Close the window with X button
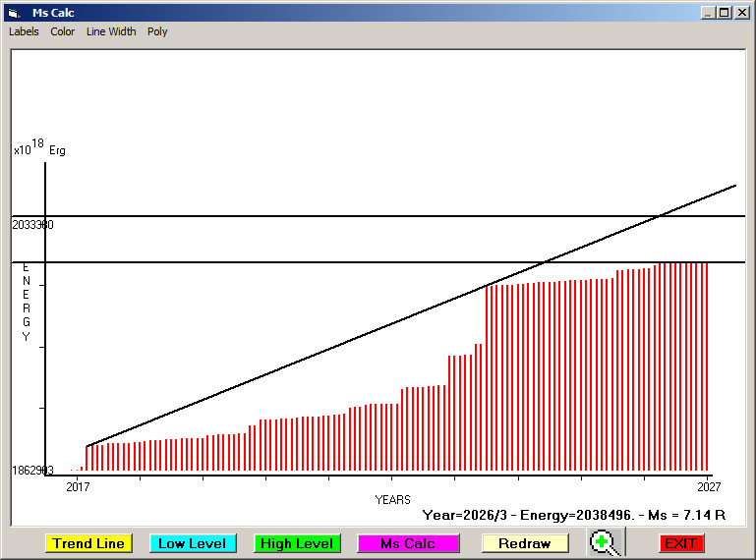Viewport: 756px width, 560px height. click(741, 13)
